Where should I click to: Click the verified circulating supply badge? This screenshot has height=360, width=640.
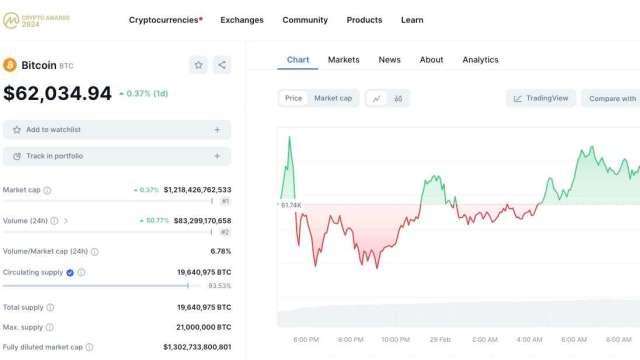(x=70, y=273)
